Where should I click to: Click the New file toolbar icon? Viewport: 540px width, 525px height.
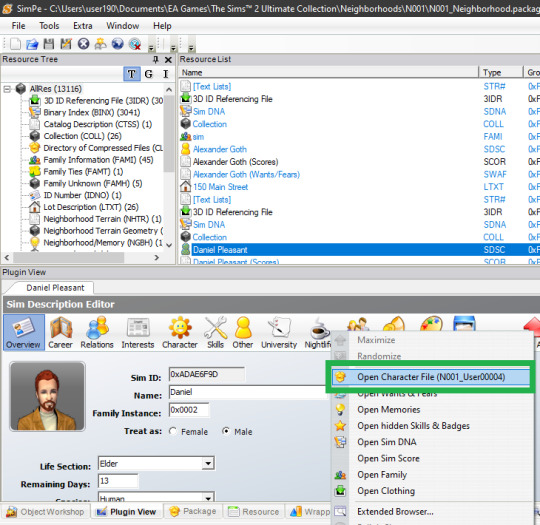(x=15, y=44)
